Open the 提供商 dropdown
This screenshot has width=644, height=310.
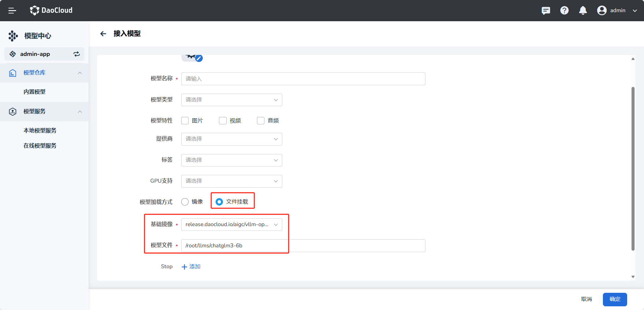pos(232,139)
